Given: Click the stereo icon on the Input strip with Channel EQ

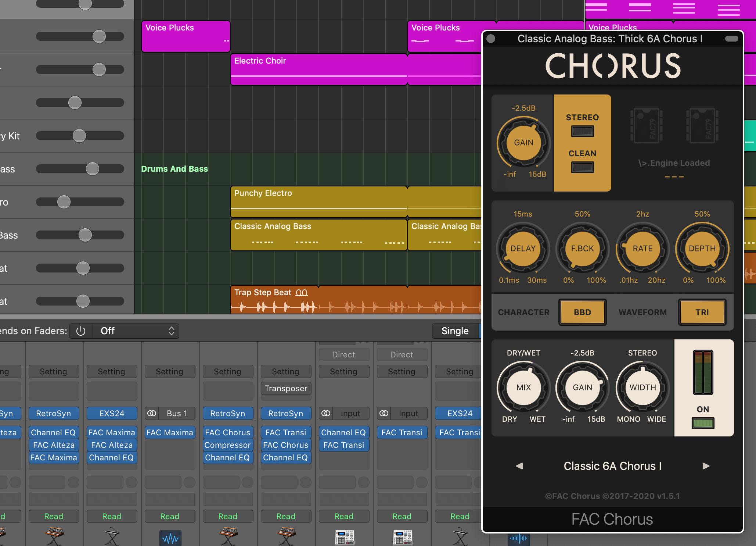Looking at the screenshot, I should point(326,413).
